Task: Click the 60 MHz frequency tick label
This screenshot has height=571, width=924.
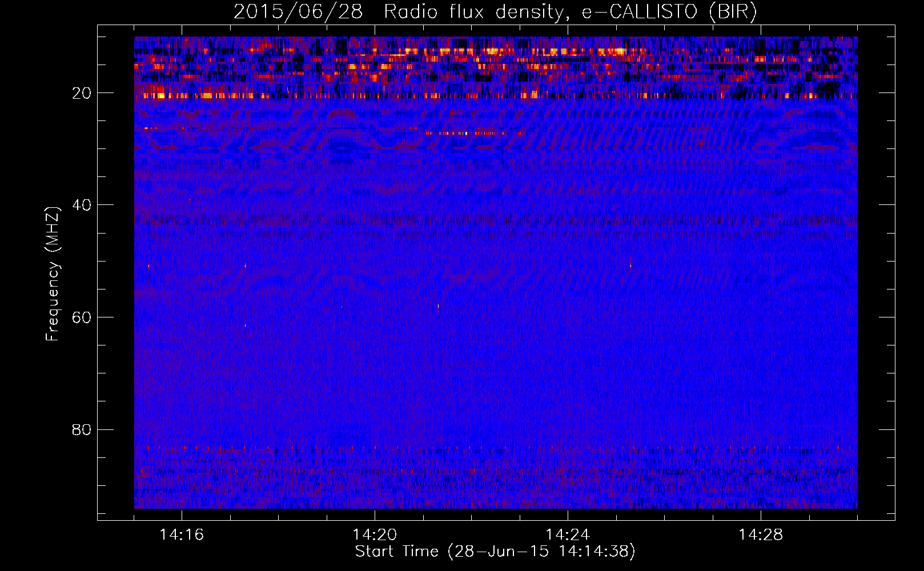Action: [x=82, y=317]
